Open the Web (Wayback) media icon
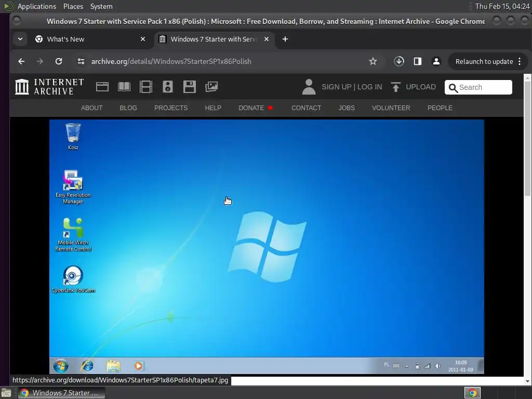532x399 pixels. point(102,87)
